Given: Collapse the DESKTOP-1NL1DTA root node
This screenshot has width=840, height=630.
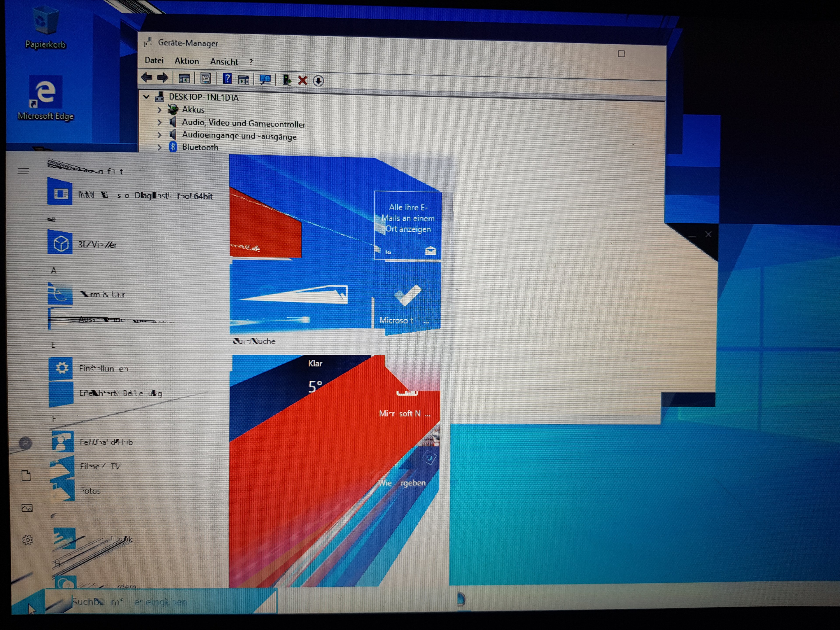Looking at the screenshot, I should click(146, 97).
